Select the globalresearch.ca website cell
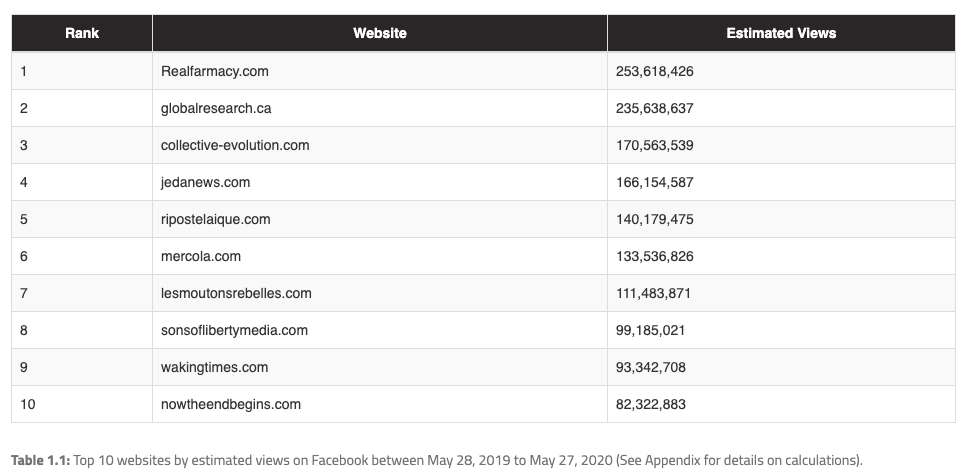 click(216, 108)
